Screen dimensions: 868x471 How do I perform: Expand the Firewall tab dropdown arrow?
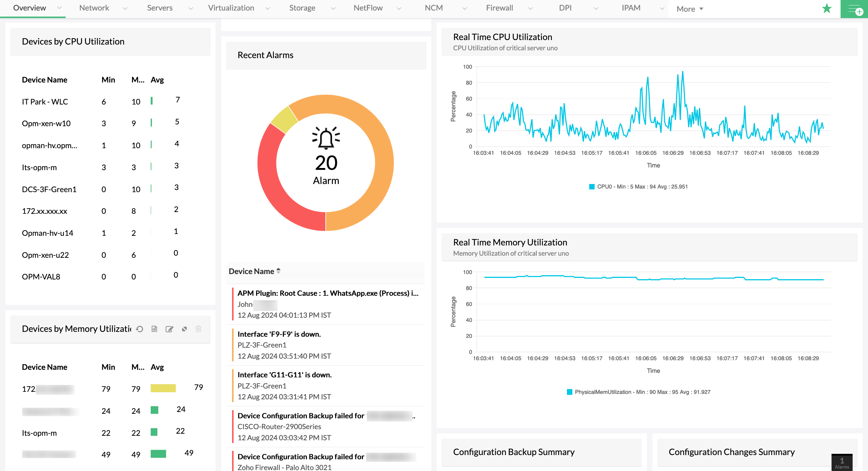pyautogui.click(x=530, y=9)
